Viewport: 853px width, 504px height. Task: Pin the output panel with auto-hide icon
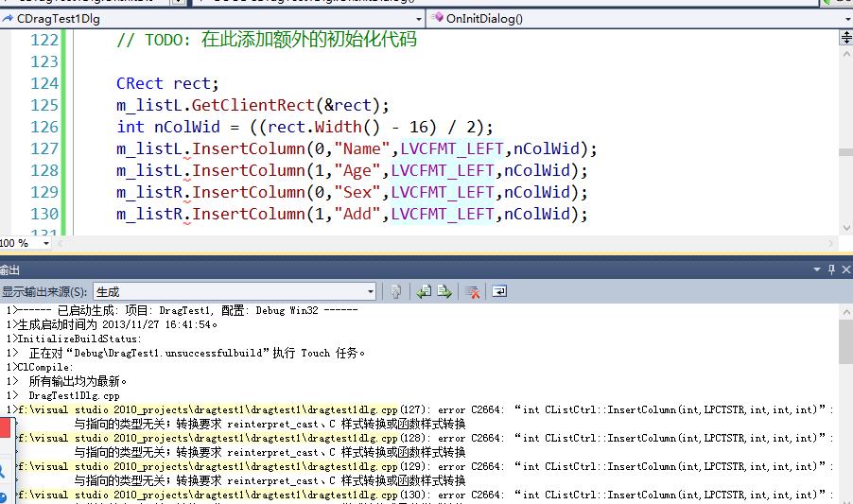pos(831,269)
